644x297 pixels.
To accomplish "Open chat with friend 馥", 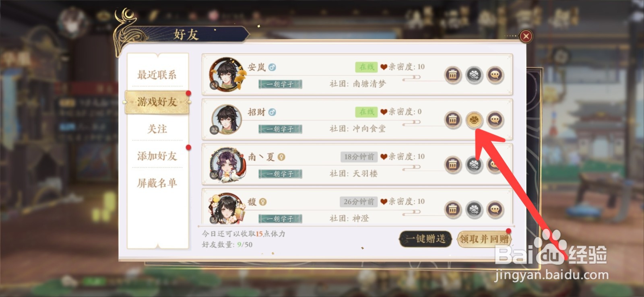I will click(495, 210).
